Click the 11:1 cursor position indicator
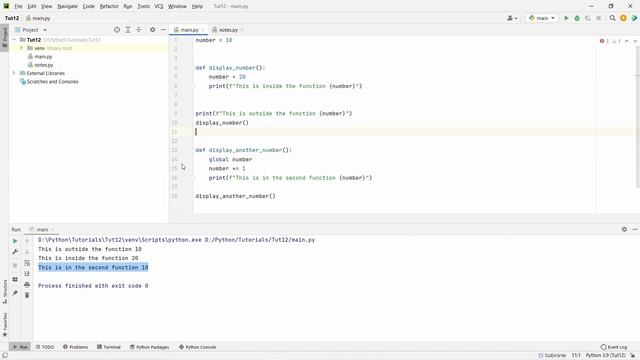Viewport: 640px width, 360px height. click(576, 356)
